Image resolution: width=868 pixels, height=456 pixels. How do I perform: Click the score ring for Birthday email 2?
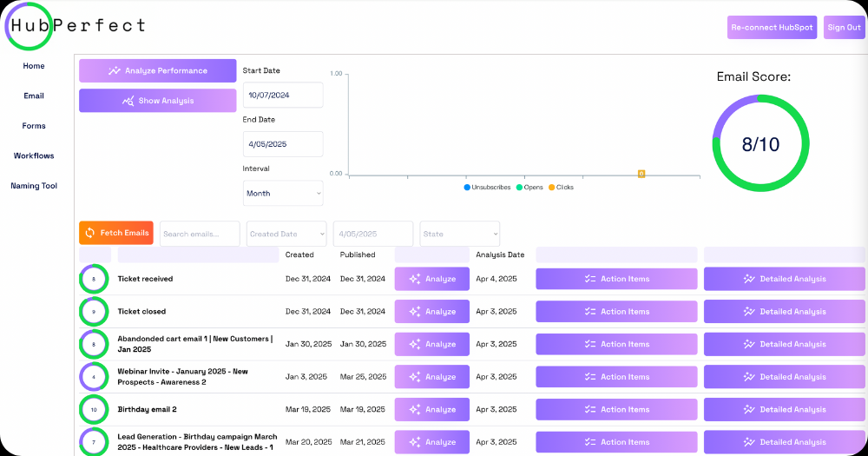tap(93, 409)
